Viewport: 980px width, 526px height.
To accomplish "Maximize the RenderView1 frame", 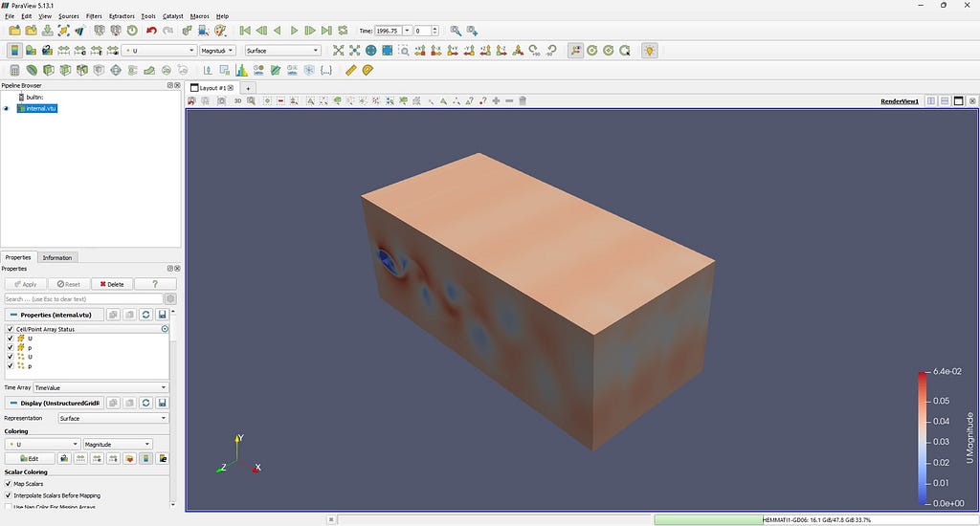I will pos(958,100).
